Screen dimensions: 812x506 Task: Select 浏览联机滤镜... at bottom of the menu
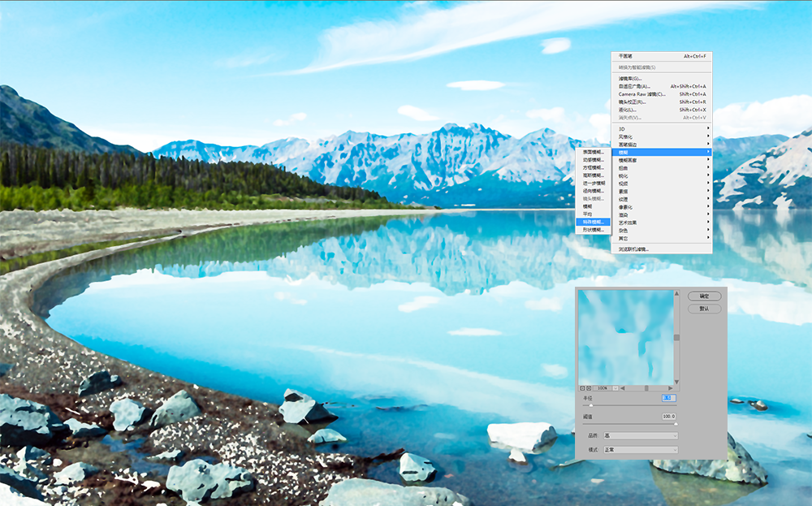(x=661, y=249)
